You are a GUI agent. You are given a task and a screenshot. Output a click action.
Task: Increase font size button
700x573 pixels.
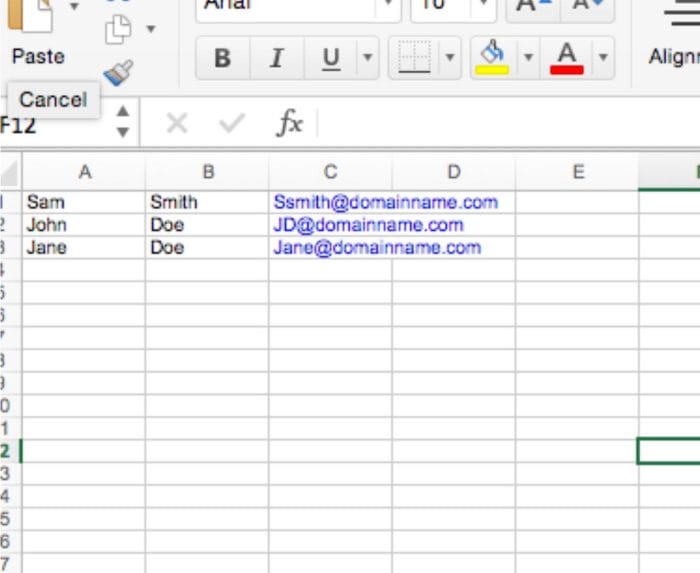(x=533, y=8)
